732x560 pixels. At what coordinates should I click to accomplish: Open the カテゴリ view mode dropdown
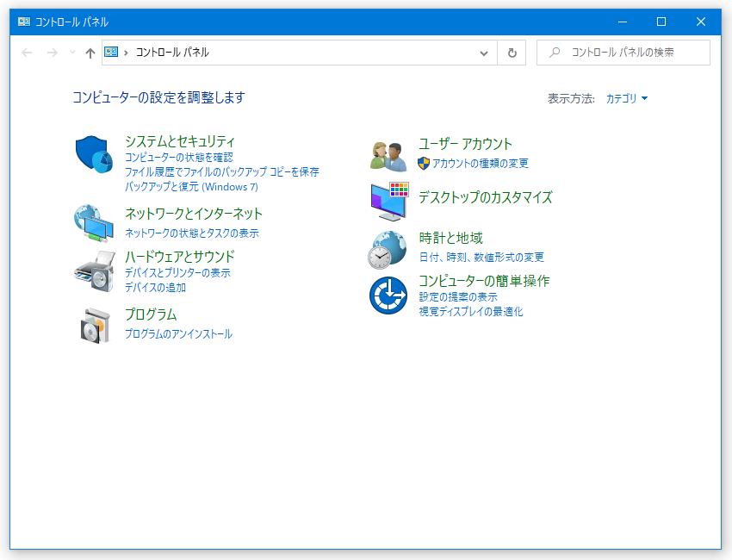626,98
